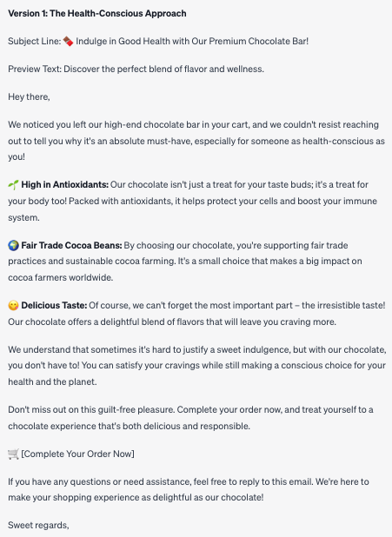
Task: Click the globe emoji before Fair Trade Cocoa Beans
Action: (x=13, y=246)
